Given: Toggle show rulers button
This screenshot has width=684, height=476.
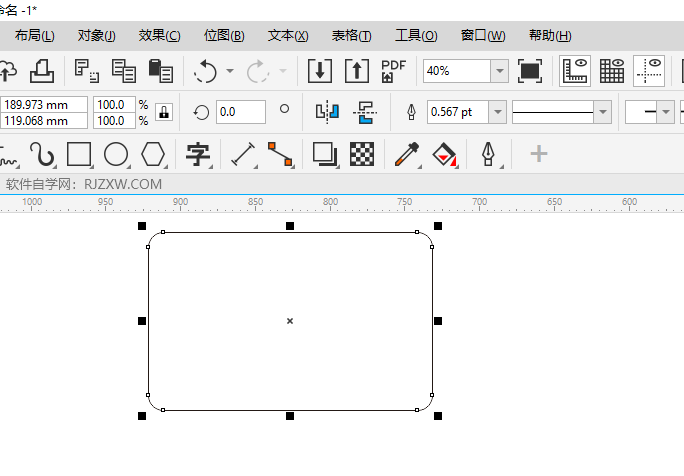Looking at the screenshot, I should (x=575, y=71).
